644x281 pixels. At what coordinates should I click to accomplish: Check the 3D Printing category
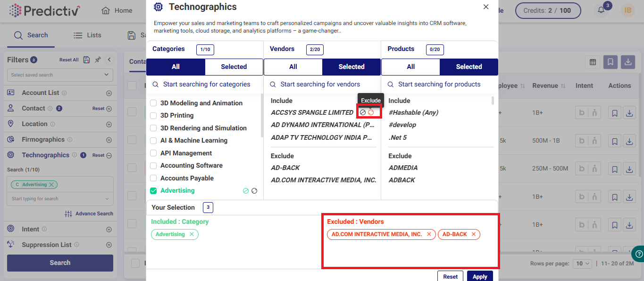[153, 115]
